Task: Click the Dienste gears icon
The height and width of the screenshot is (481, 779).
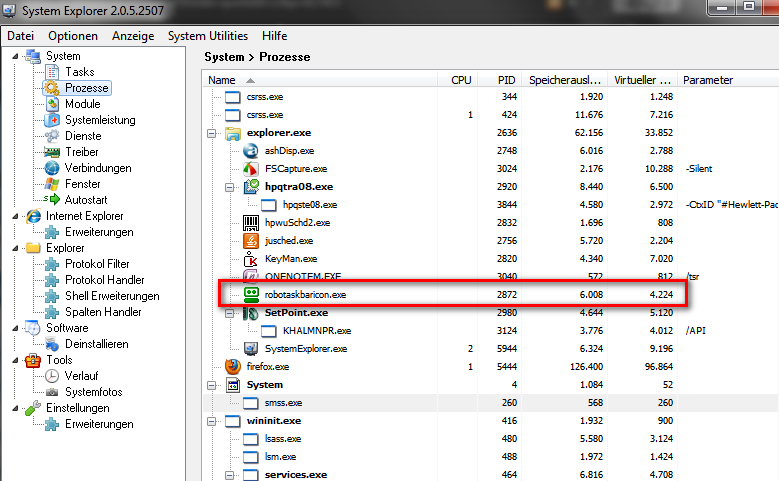Action: point(52,136)
